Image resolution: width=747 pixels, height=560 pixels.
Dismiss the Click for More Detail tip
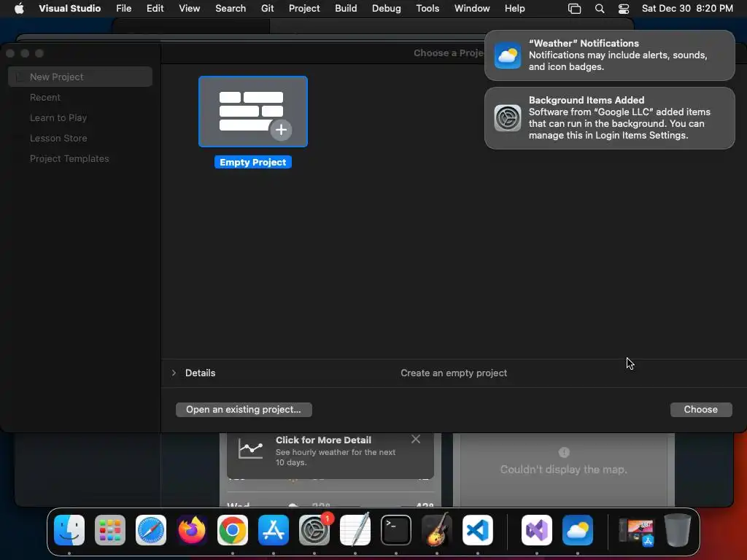coord(416,439)
